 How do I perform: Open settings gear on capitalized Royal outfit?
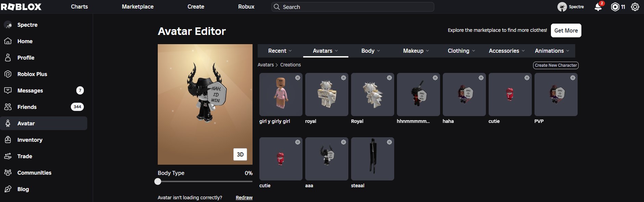click(389, 78)
